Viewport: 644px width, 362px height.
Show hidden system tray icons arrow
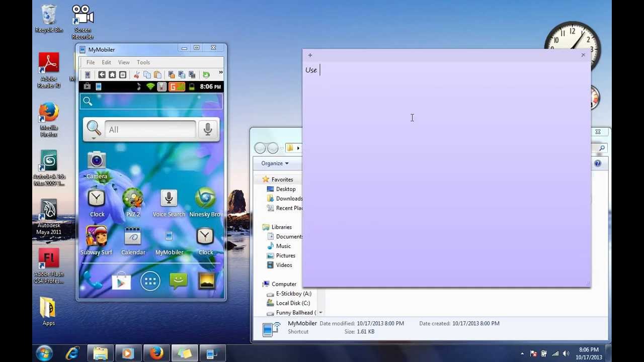[x=522, y=354]
